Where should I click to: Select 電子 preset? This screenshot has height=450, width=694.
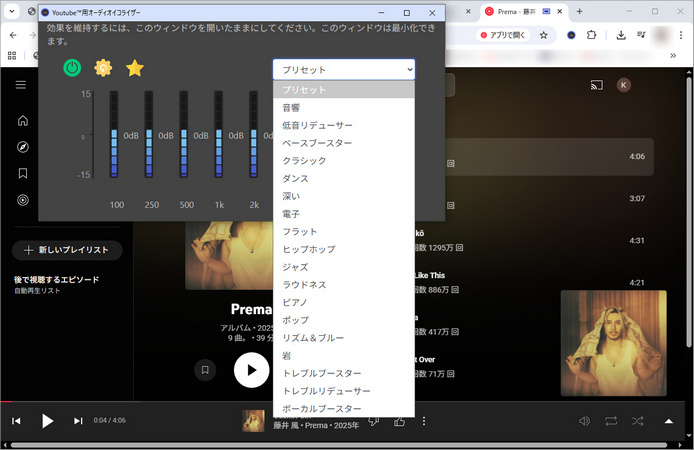tap(344, 214)
